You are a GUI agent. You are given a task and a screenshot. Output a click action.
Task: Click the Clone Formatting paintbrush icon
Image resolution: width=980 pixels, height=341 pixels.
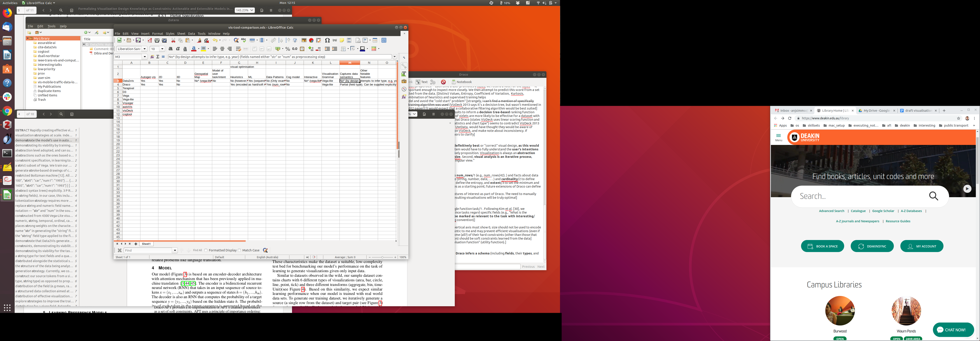coord(199,40)
